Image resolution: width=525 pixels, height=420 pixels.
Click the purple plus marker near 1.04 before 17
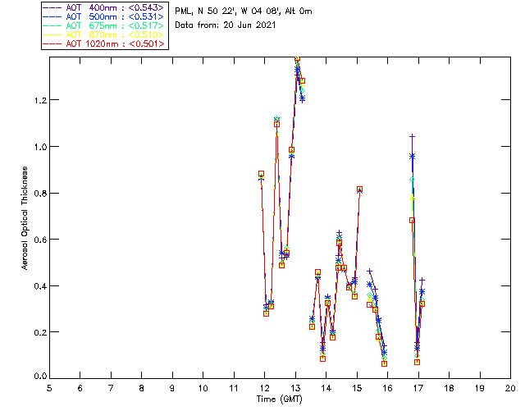point(412,136)
